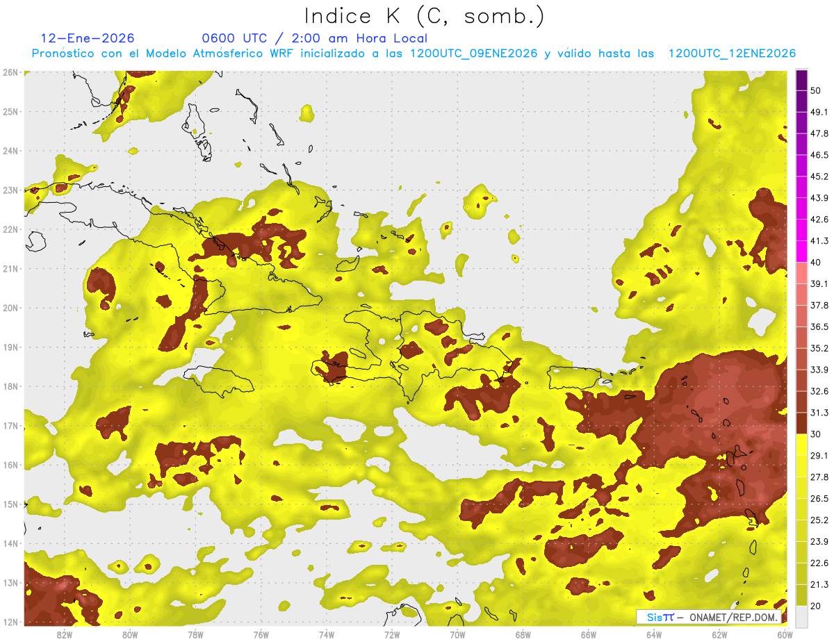The height and width of the screenshot is (644, 834).
Task: Click the colorbar value "42.6"
Action: point(819,220)
